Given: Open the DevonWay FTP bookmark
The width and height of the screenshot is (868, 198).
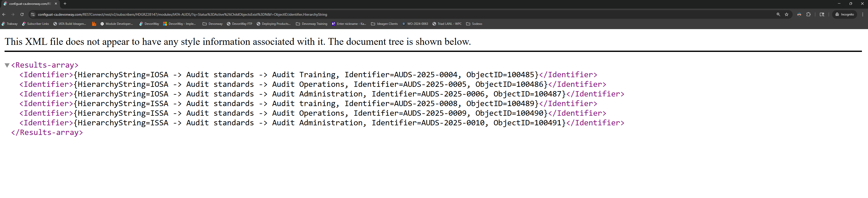Looking at the screenshot, I should 239,24.
